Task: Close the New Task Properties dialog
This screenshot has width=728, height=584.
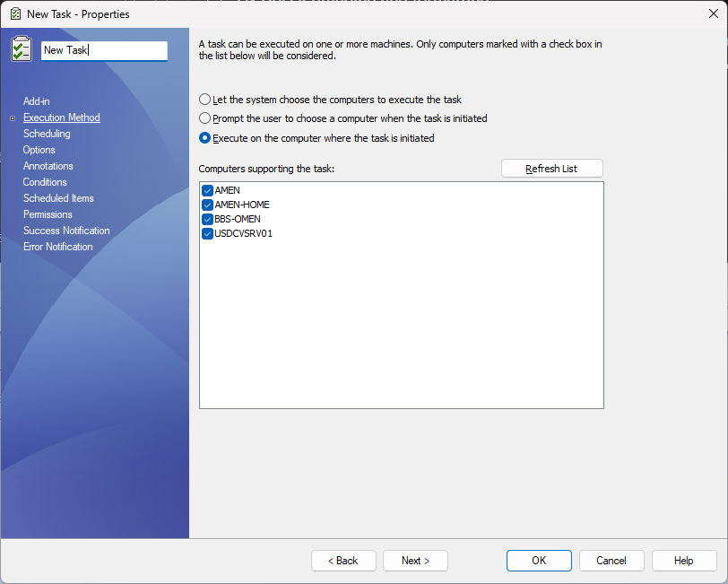Action: click(714, 14)
